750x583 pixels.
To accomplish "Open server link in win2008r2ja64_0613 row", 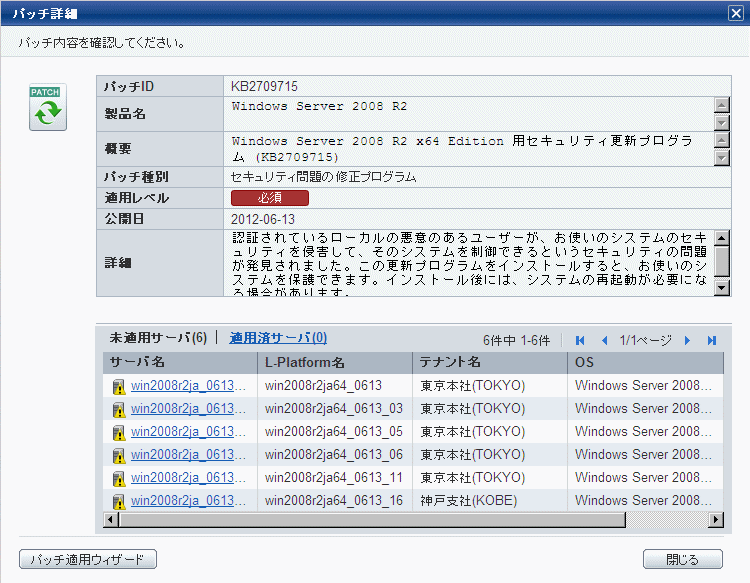I will click(x=188, y=385).
